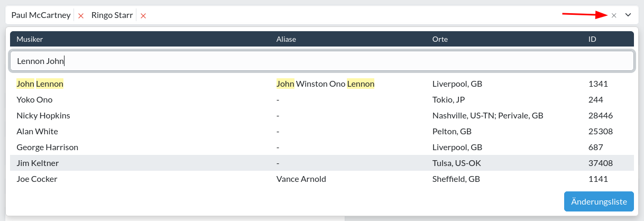The image size is (644, 221).
Task: Click alias John Winston Ono Lennon
Action: [x=325, y=84]
